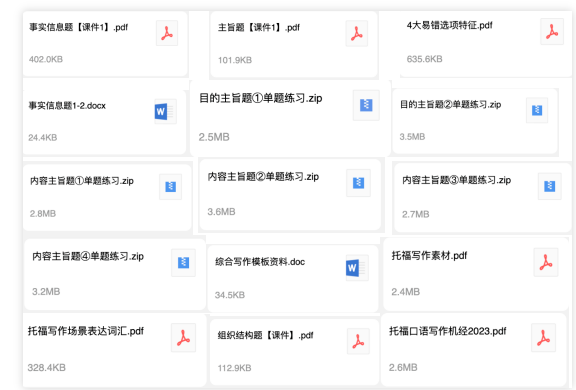
Task: Open file name 事实信息题1-2.docx
Action: 67,106
